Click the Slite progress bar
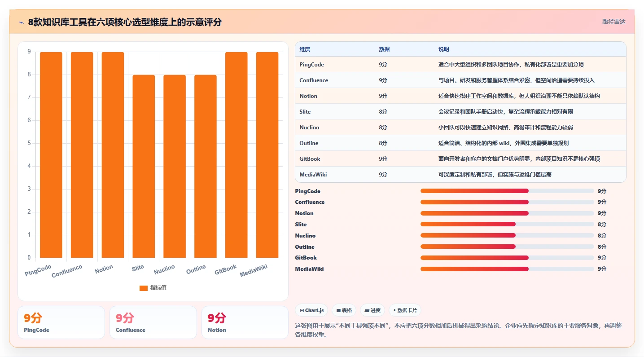The width and height of the screenshot is (644, 357). [507, 224]
